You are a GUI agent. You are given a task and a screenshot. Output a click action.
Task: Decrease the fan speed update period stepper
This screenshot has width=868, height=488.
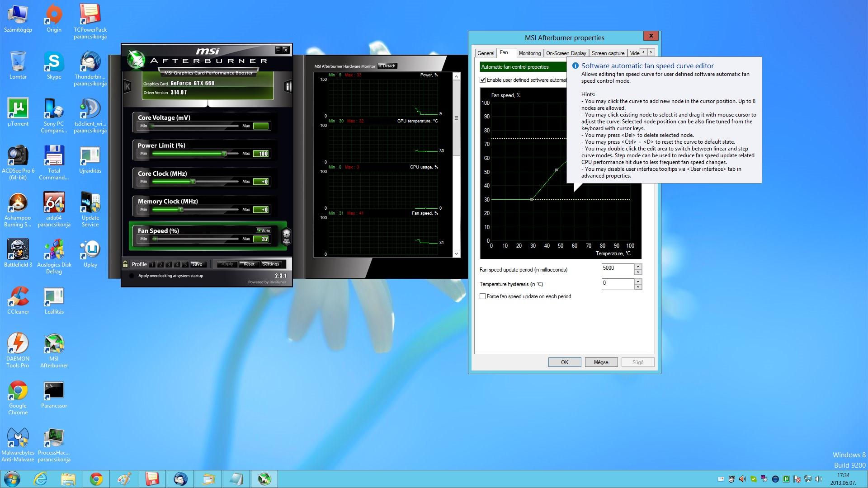point(638,272)
